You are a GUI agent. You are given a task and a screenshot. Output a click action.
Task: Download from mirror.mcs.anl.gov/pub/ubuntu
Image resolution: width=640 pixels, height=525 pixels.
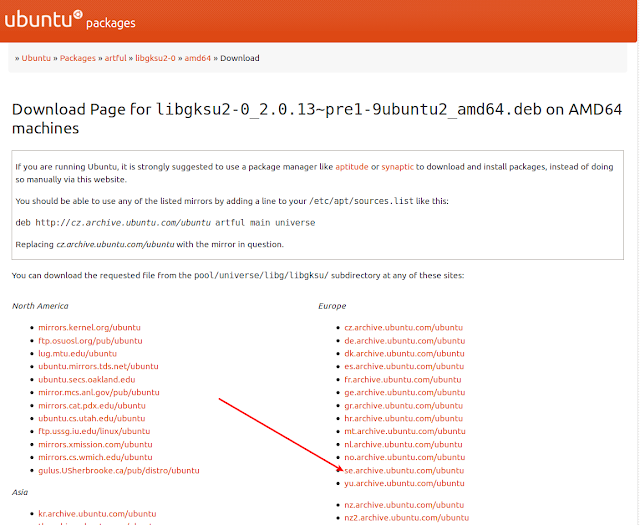[99, 392]
